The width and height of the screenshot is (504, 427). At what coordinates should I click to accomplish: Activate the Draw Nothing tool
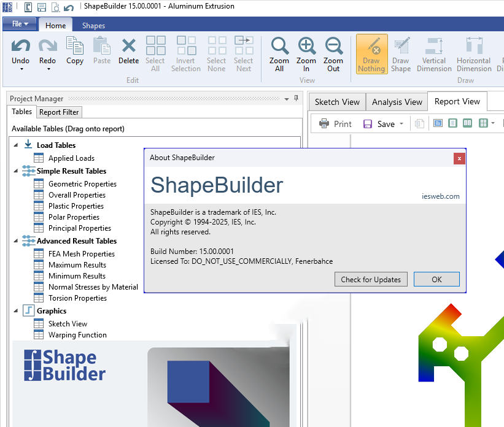tap(371, 54)
